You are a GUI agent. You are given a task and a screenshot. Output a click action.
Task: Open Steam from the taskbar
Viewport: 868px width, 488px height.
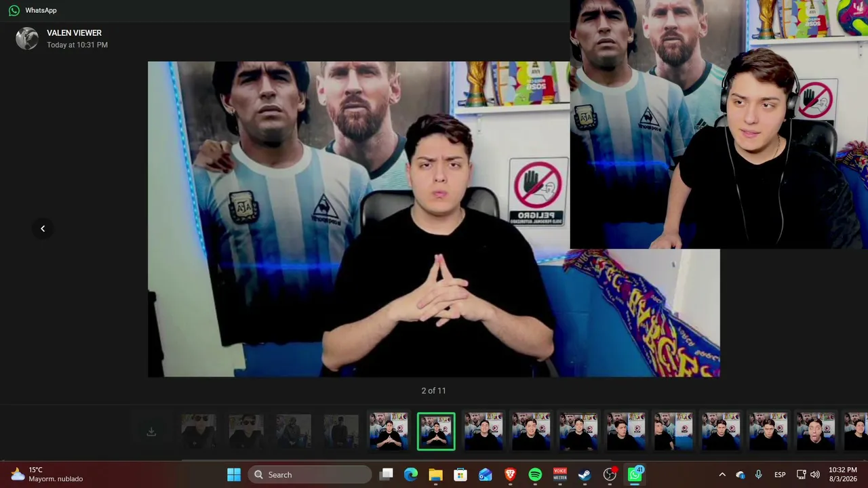tap(585, 474)
